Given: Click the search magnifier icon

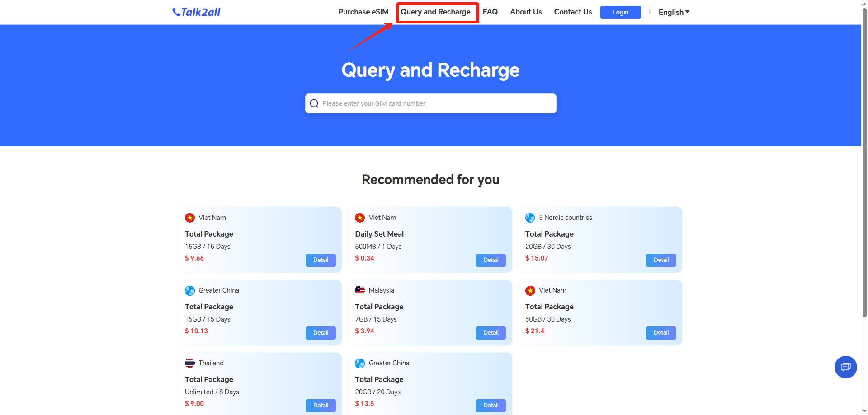Looking at the screenshot, I should pyautogui.click(x=314, y=103).
